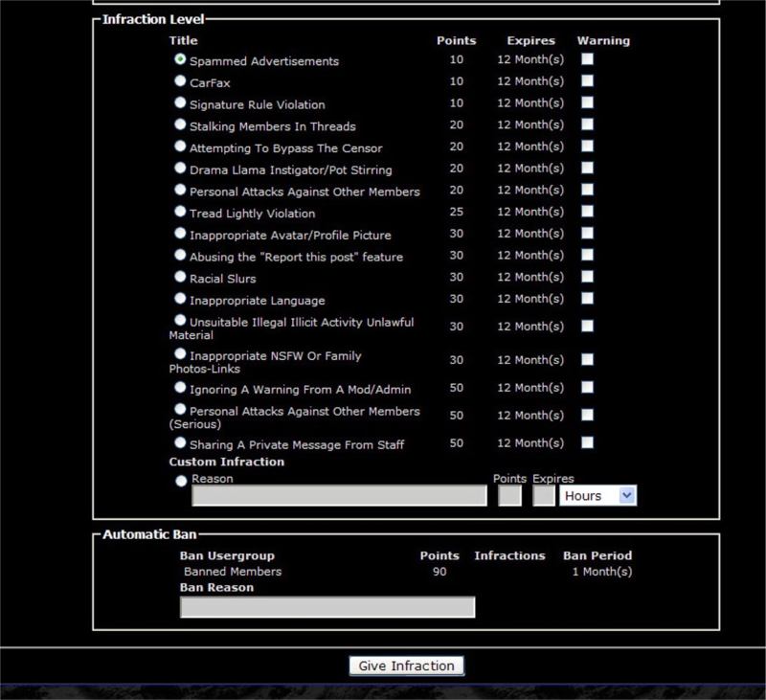Click the Custom Infraction heading
This screenshot has height=700, width=766.
click(227, 462)
